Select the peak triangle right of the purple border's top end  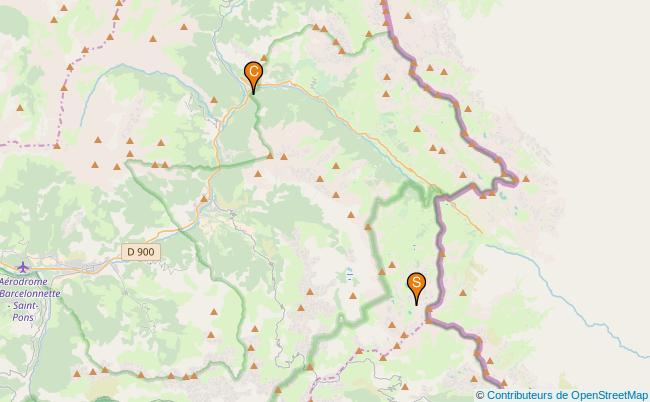408,16
